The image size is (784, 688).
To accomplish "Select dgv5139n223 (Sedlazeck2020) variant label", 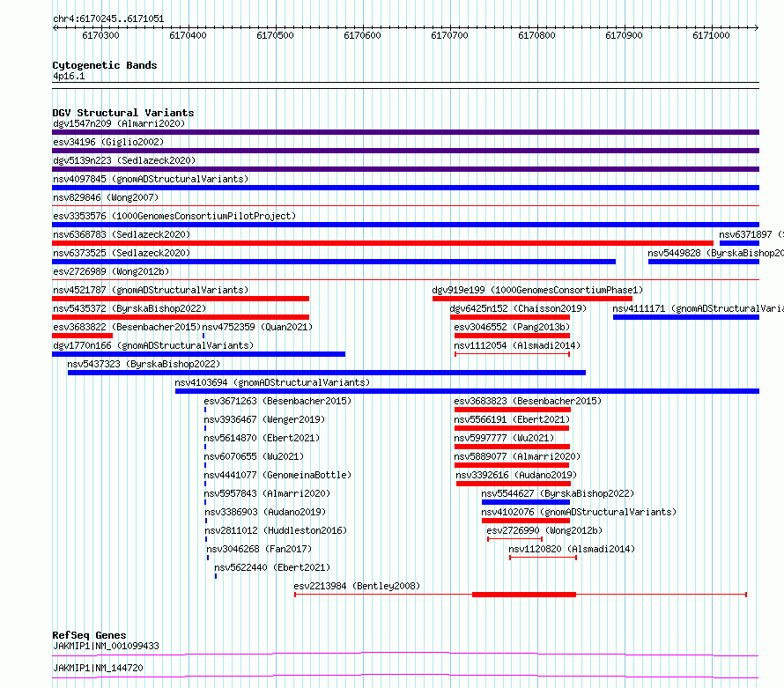I will click(x=124, y=160).
